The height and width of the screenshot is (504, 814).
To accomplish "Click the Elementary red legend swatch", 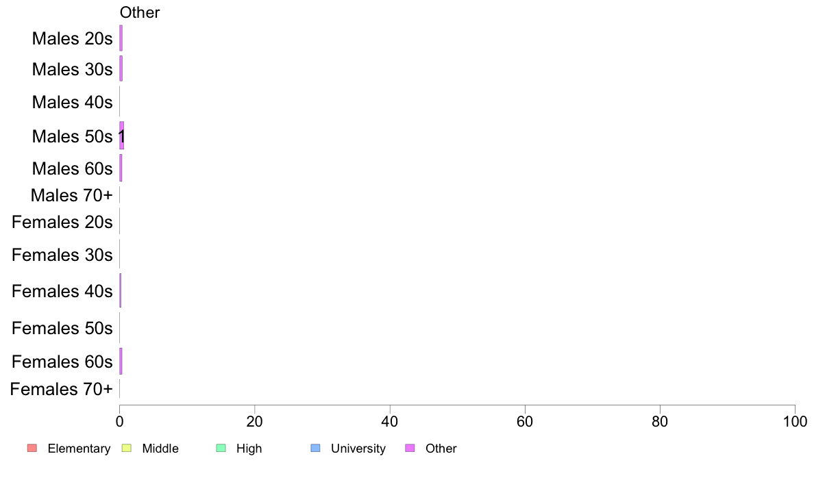I will point(32,448).
